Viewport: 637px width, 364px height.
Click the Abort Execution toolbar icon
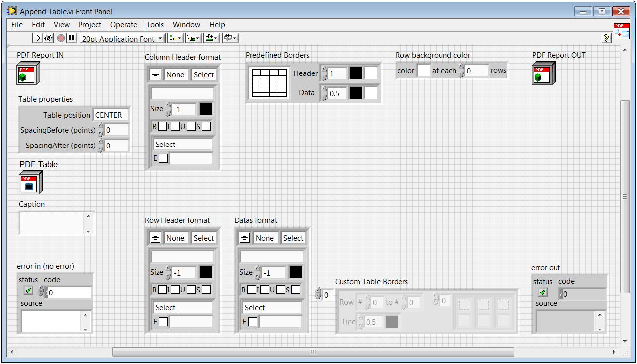[x=61, y=38]
